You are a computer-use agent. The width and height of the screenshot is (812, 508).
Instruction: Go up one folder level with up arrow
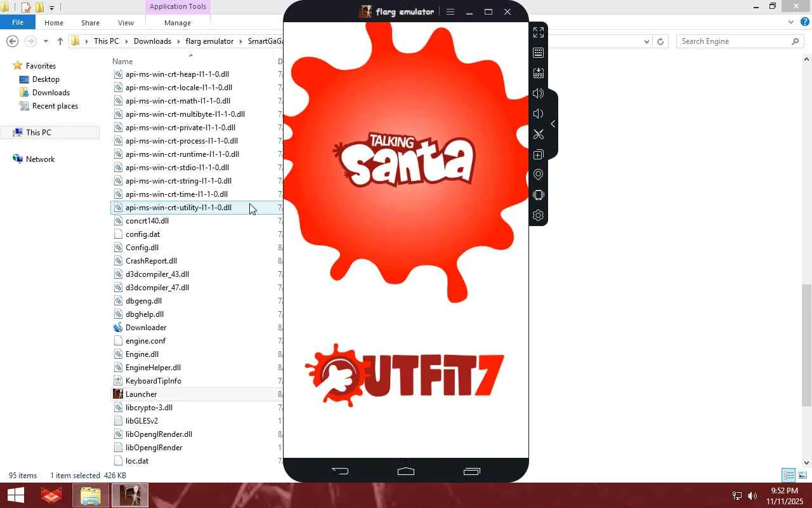pyautogui.click(x=60, y=41)
